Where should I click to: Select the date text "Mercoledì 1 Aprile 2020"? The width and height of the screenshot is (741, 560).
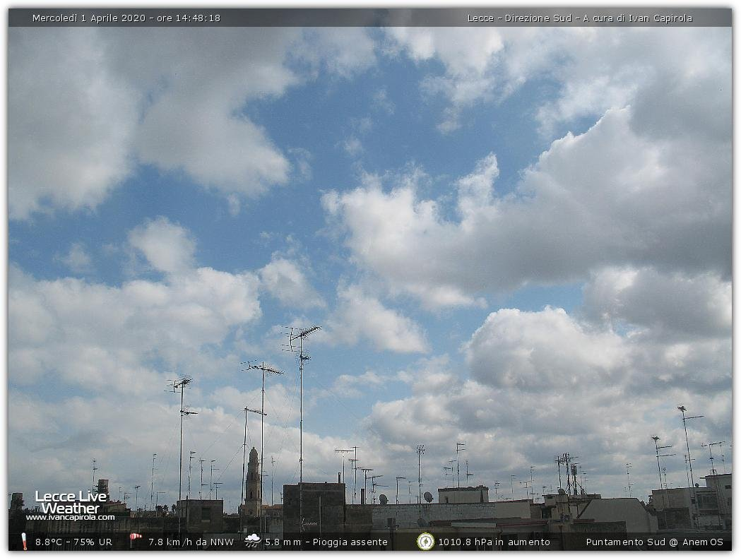tap(89, 18)
